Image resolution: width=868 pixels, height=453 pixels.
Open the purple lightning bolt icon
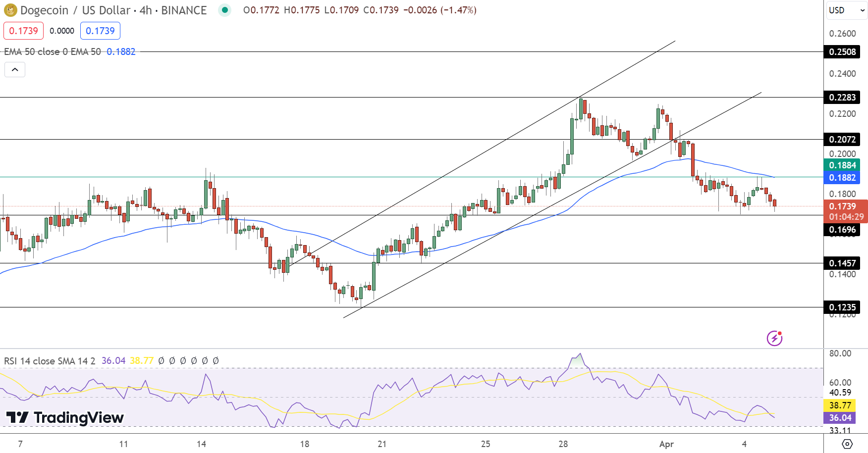(774, 338)
